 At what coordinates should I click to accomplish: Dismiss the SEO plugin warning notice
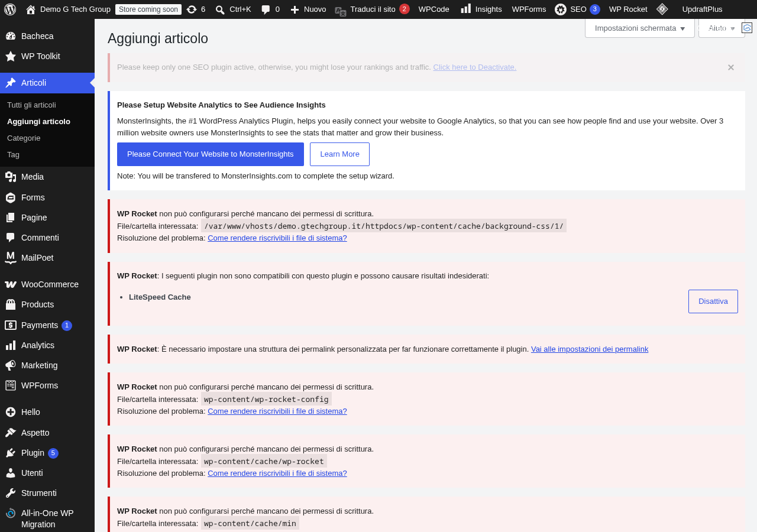(731, 67)
